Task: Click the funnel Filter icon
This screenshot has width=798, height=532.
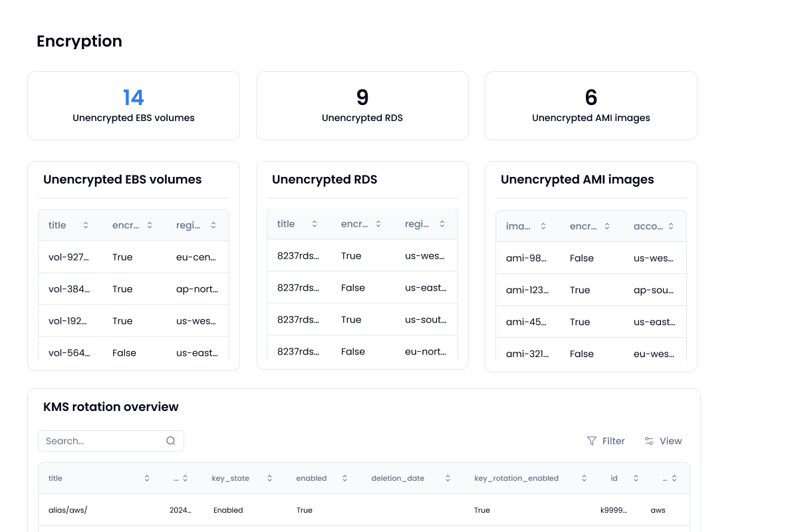Action: click(592, 441)
